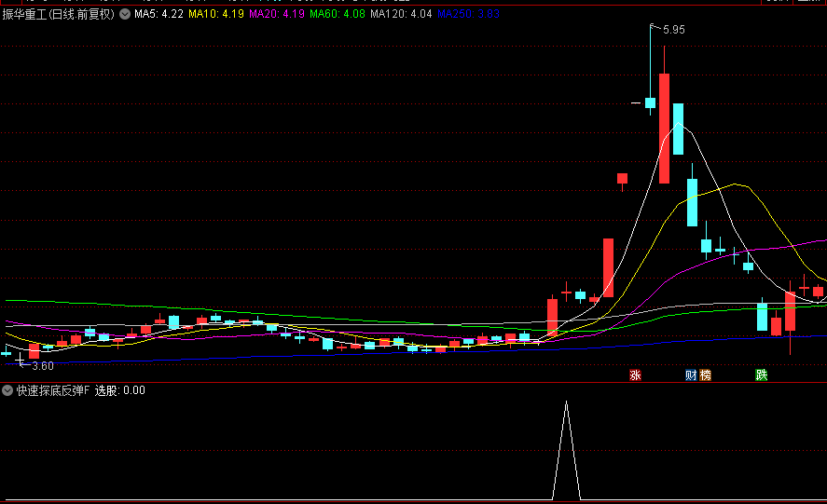Screen dimensions: 827x504
Task: Click the 选股: 0.00 value
Action: point(119,390)
